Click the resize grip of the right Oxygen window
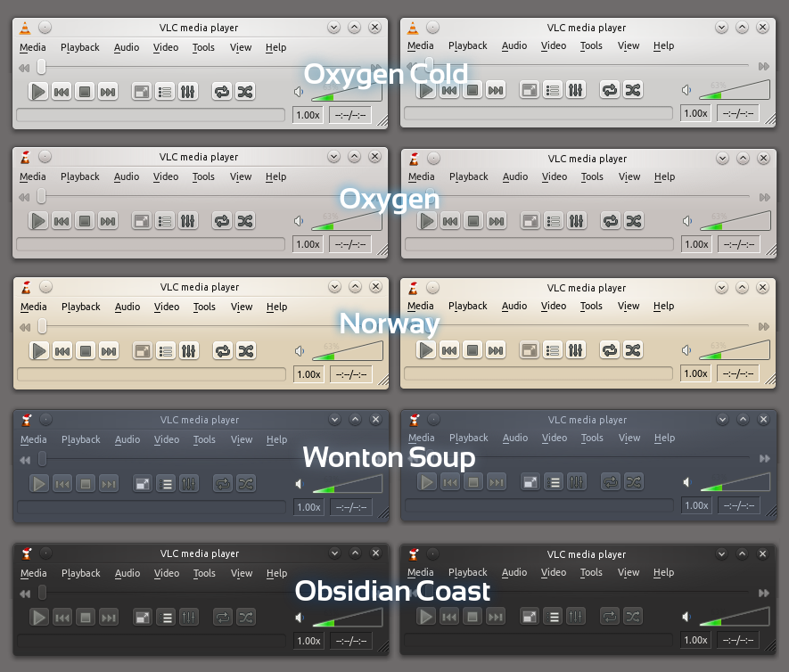Viewport: 789px width, 672px height. click(x=770, y=250)
